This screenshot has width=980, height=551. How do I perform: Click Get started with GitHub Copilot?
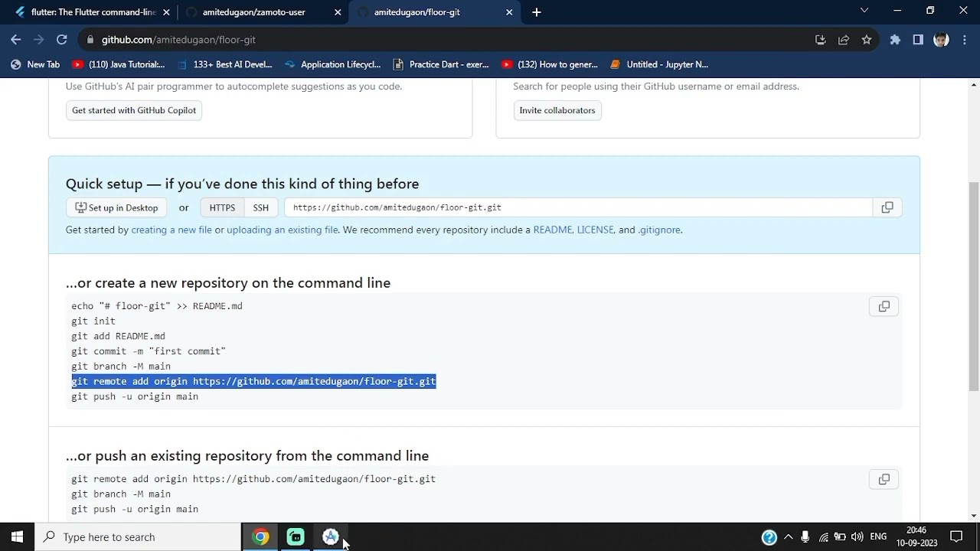(134, 110)
